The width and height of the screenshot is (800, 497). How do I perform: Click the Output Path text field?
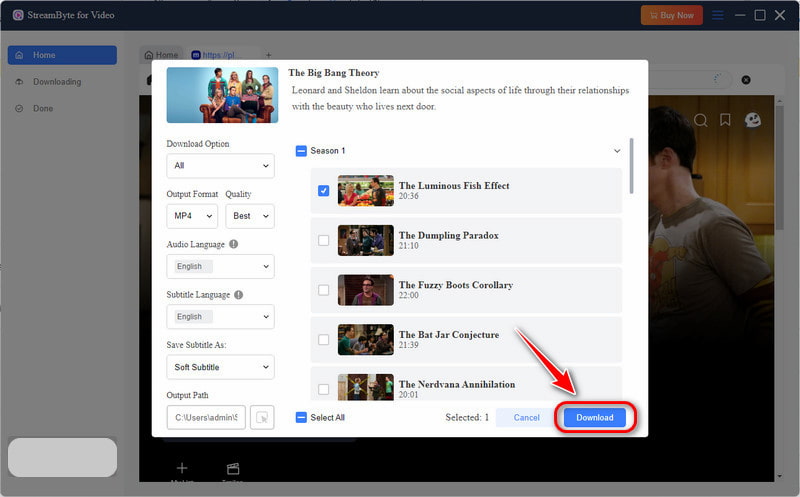(206, 417)
